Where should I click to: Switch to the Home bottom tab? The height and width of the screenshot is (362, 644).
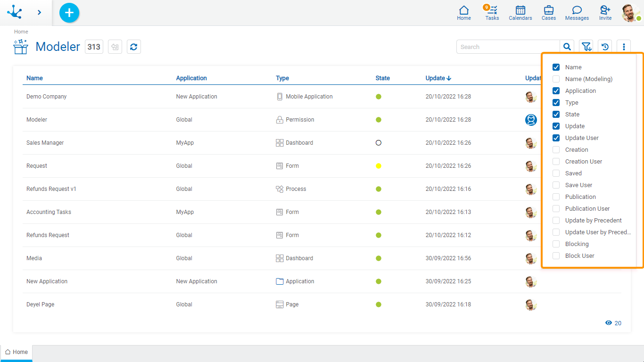click(x=17, y=352)
